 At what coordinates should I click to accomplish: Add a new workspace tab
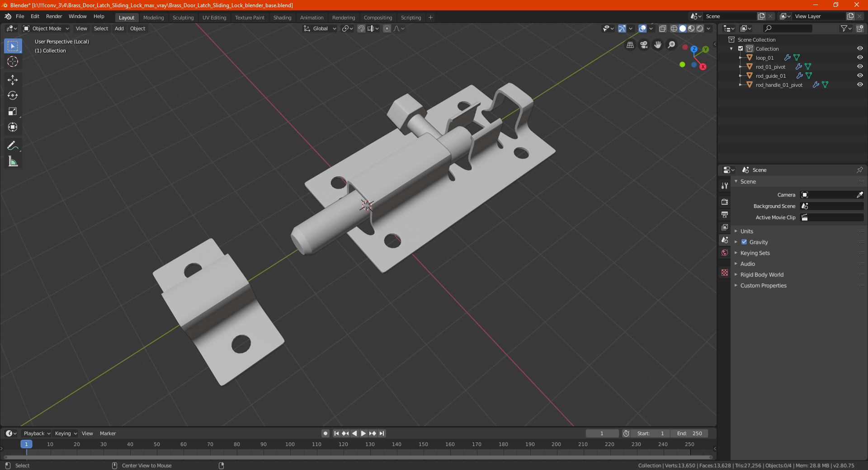click(x=430, y=18)
